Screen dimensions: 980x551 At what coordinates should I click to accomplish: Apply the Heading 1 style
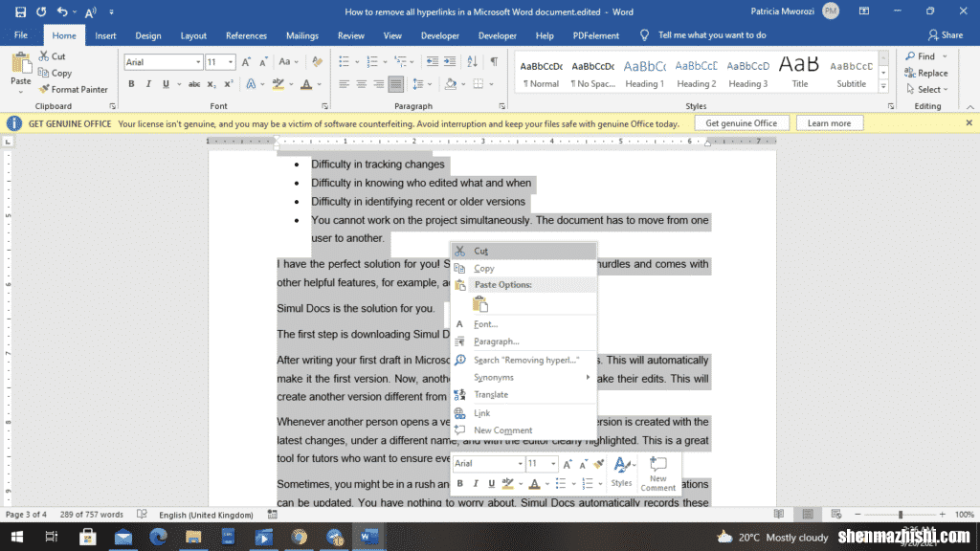point(644,73)
